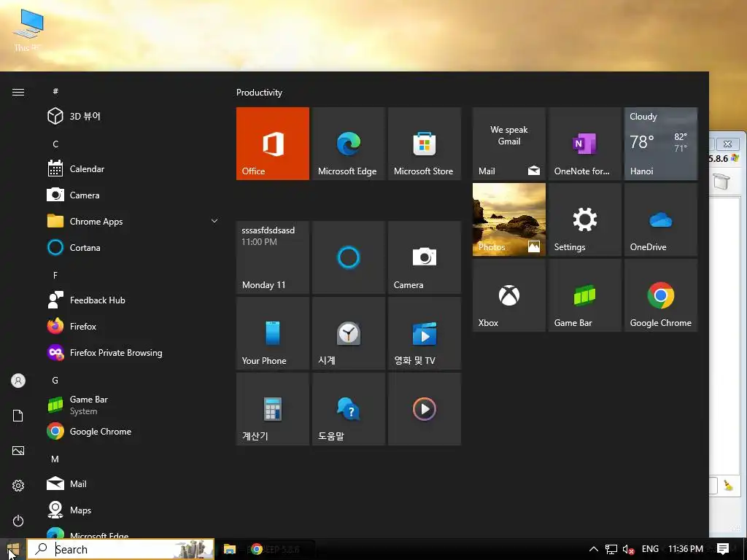Open the Microsoft Store tile

tap(424, 144)
